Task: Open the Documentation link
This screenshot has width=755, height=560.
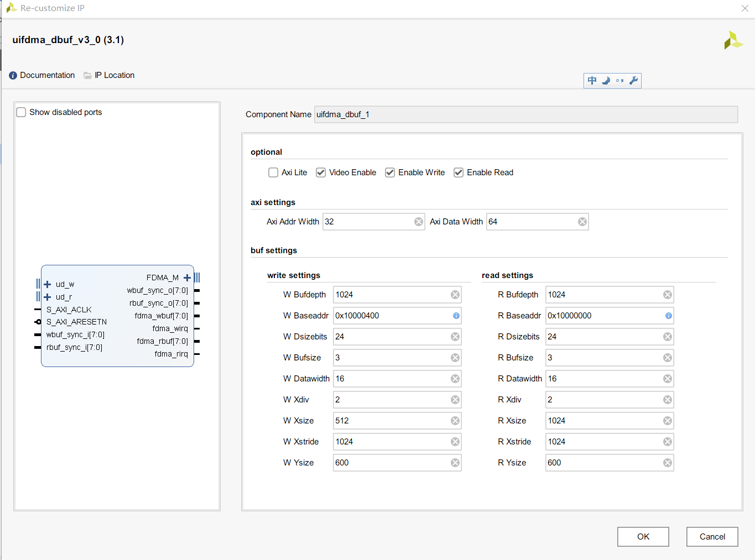Action: [42, 75]
